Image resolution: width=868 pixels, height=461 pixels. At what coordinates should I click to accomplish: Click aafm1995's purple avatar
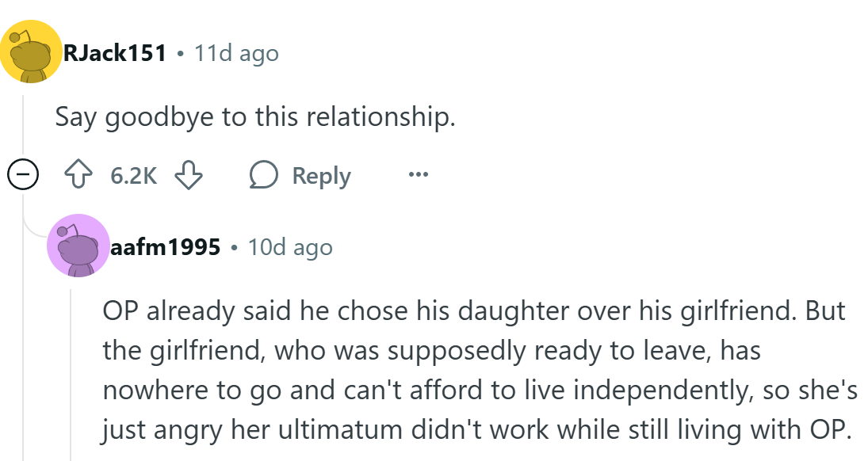pyautogui.click(x=78, y=246)
